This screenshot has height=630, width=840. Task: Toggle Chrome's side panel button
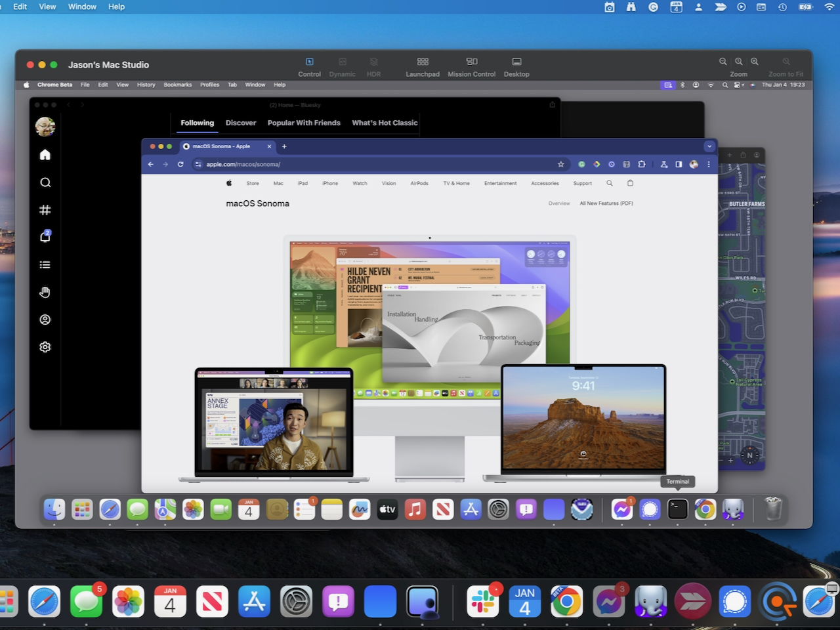679,164
